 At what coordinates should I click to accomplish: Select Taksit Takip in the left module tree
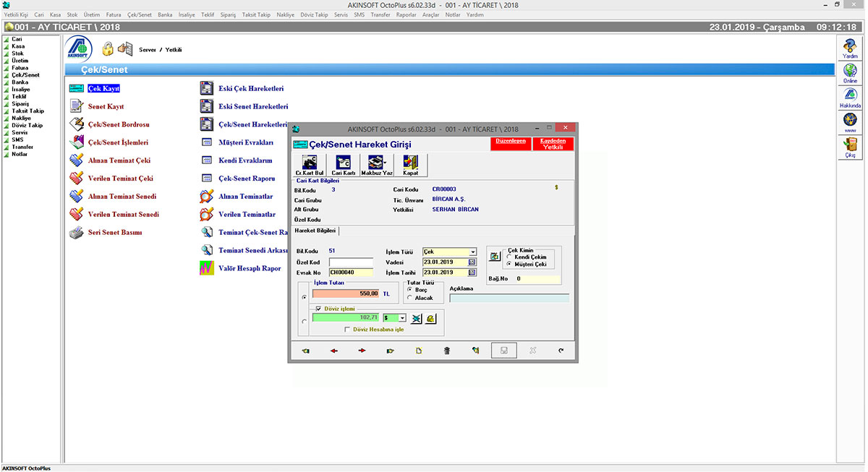27,111
